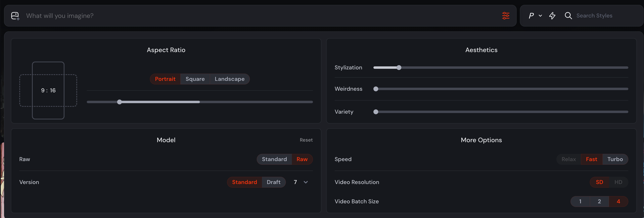Click the 9:16 aspect ratio preview box

(48, 90)
